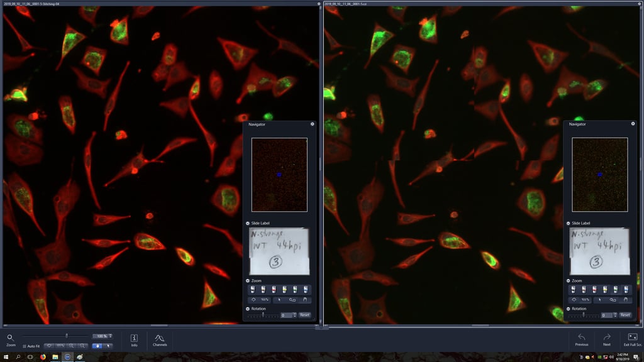Screen dimensions: 644x362
Task: Collapse Rotation section in right Navigator
Action: point(568,309)
